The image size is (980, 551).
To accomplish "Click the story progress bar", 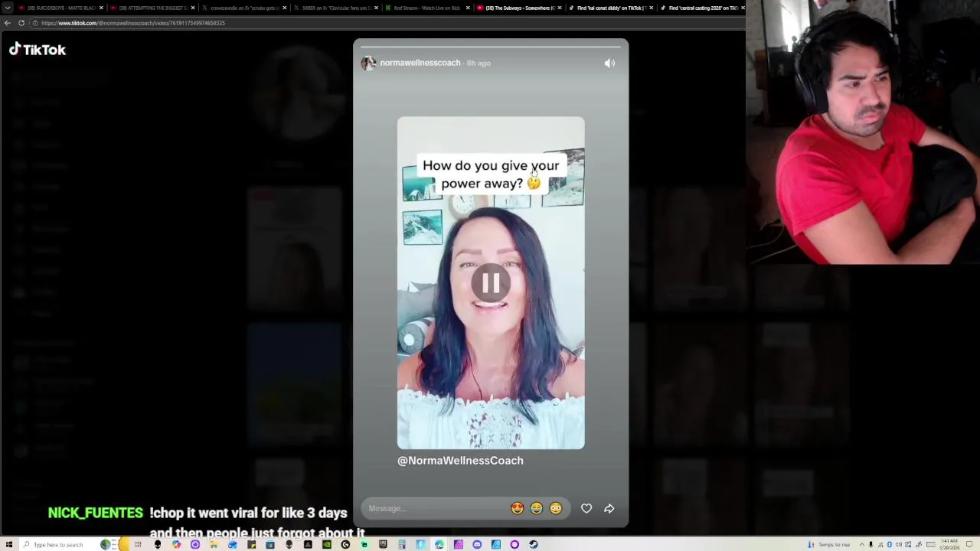I will (x=491, y=47).
